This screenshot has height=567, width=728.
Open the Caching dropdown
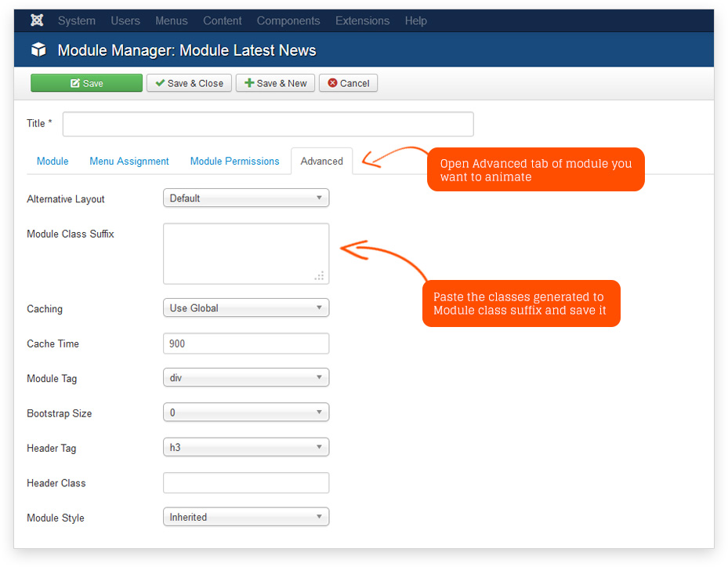tap(246, 308)
